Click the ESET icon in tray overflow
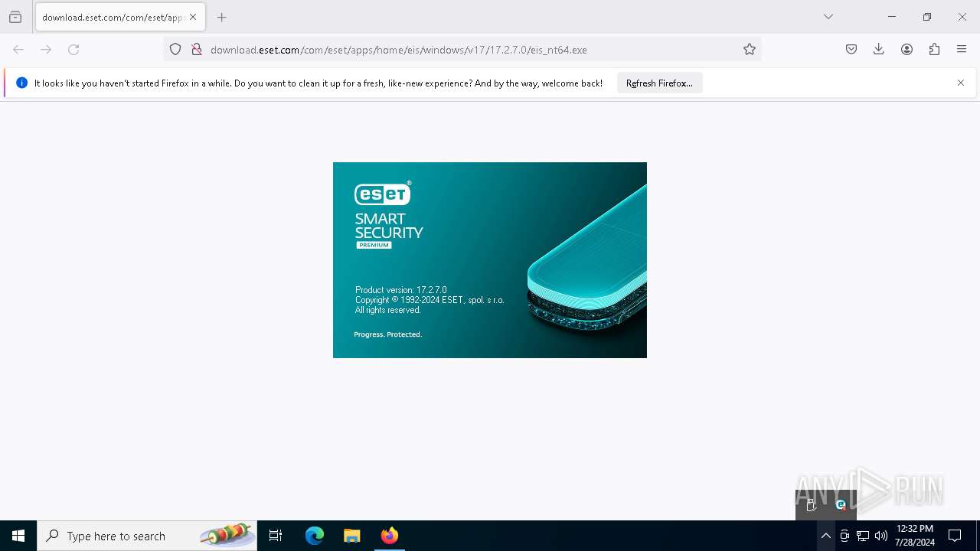980x551 pixels. tap(841, 505)
